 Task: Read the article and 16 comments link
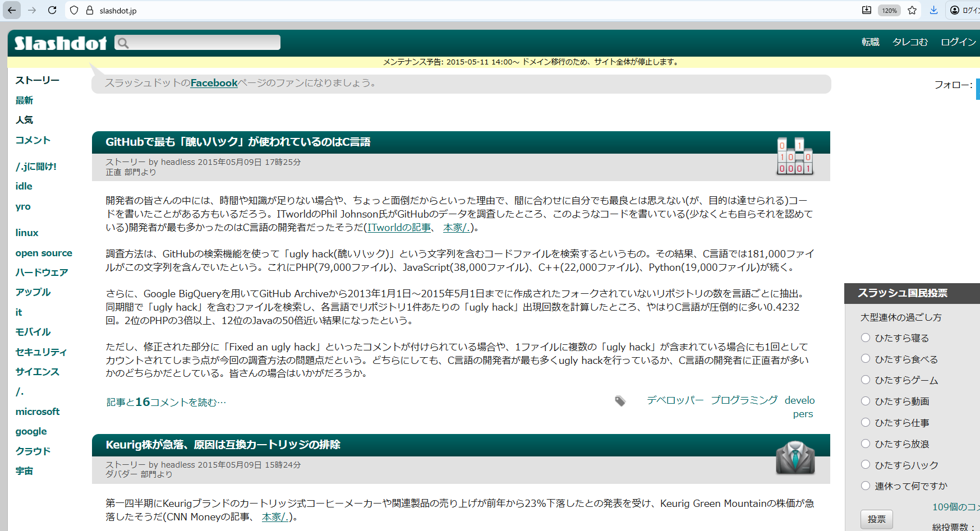(x=166, y=402)
